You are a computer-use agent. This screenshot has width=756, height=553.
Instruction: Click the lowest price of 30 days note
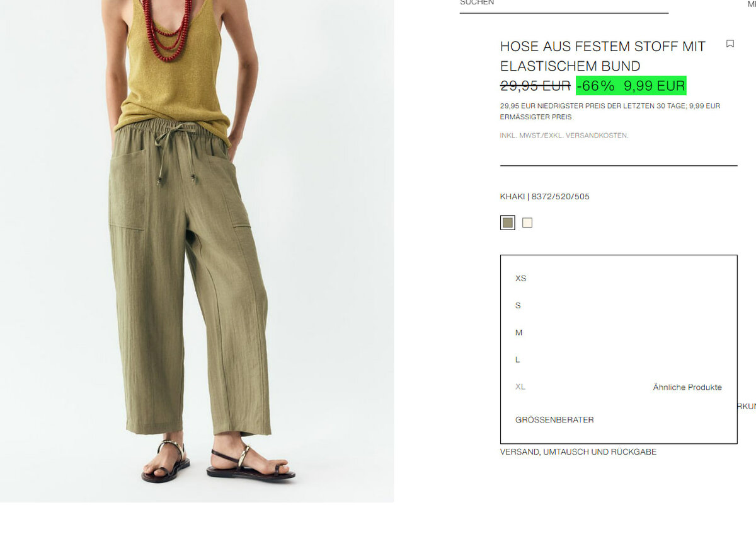click(610, 112)
